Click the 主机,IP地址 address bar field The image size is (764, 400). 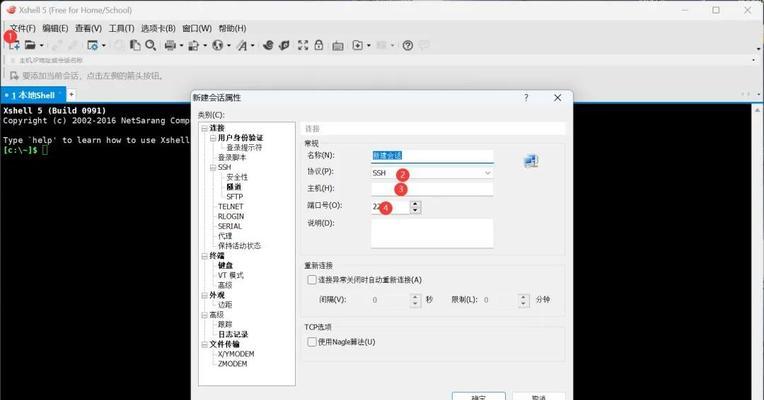tap(380, 60)
